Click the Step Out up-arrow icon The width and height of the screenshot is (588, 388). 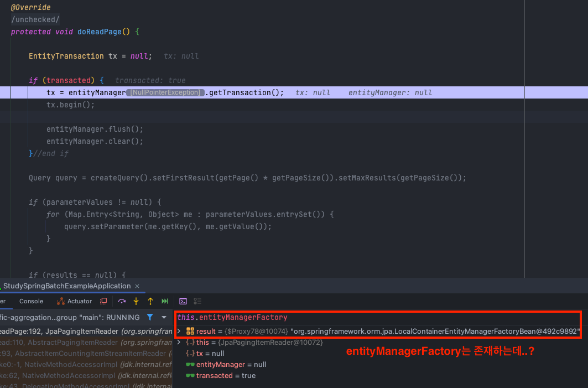click(x=150, y=301)
